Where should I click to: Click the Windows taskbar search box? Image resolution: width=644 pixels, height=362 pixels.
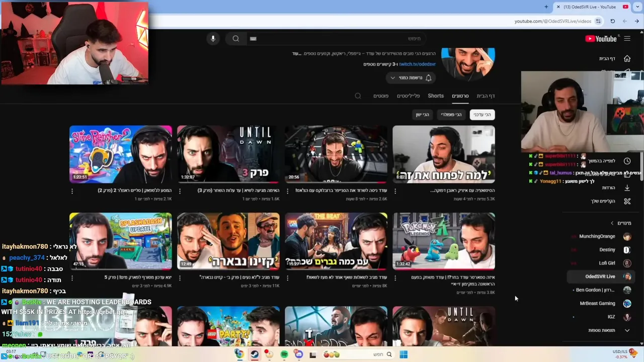pyautogui.click(x=360, y=354)
